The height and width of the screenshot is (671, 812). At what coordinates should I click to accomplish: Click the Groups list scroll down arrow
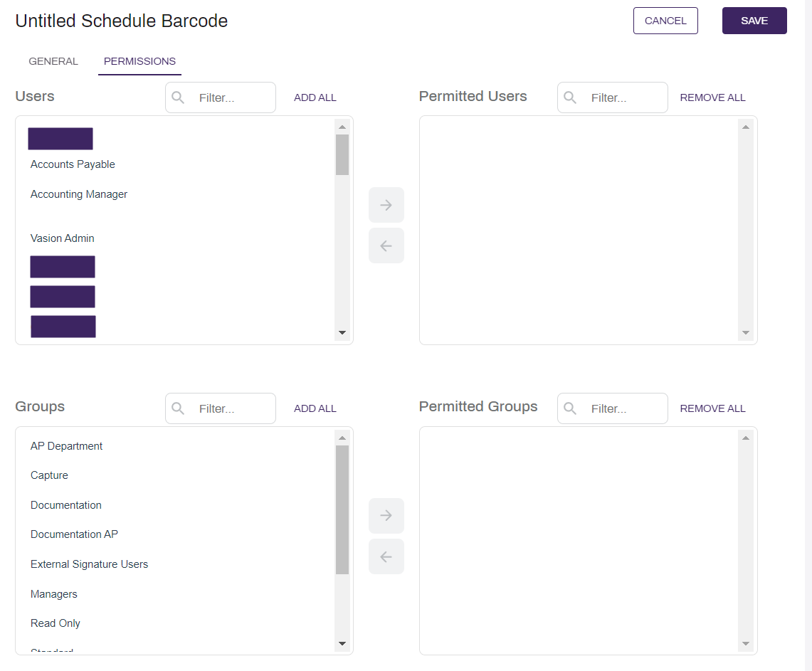(342, 643)
